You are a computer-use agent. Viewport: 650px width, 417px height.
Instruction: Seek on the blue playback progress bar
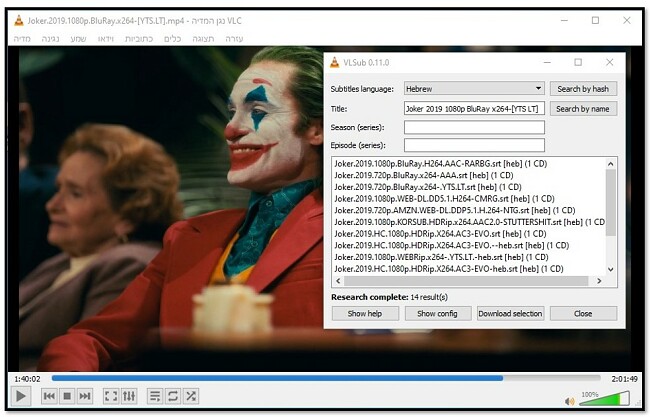coord(326,378)
